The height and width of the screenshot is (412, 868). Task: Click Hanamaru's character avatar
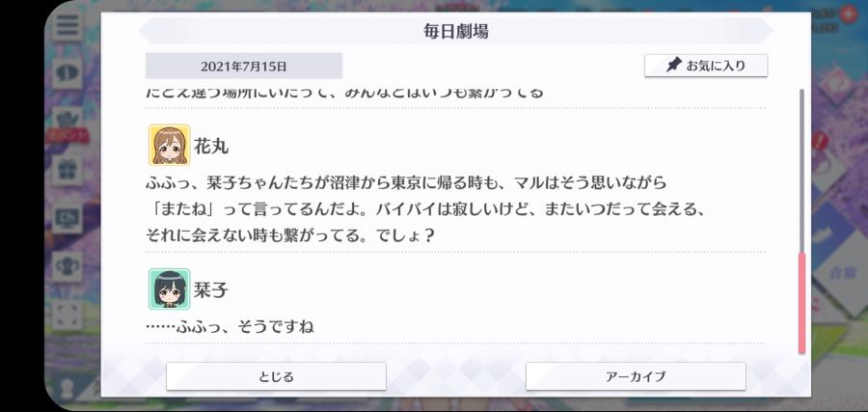coord(170,145)
